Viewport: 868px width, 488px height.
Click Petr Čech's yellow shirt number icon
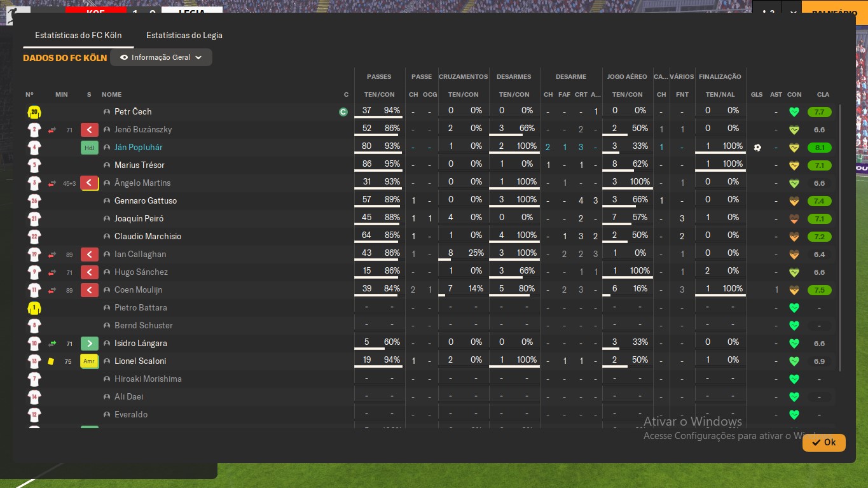coord(34,112)
